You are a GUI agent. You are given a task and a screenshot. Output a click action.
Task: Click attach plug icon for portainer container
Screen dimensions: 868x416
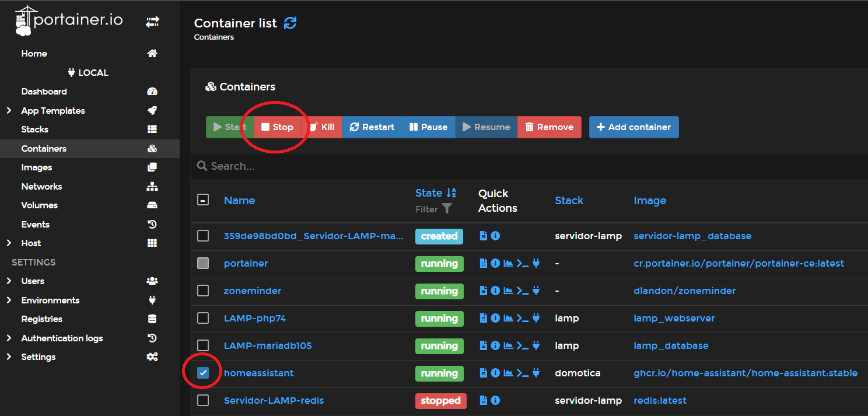pyautogui.click(x=536, y=264)
